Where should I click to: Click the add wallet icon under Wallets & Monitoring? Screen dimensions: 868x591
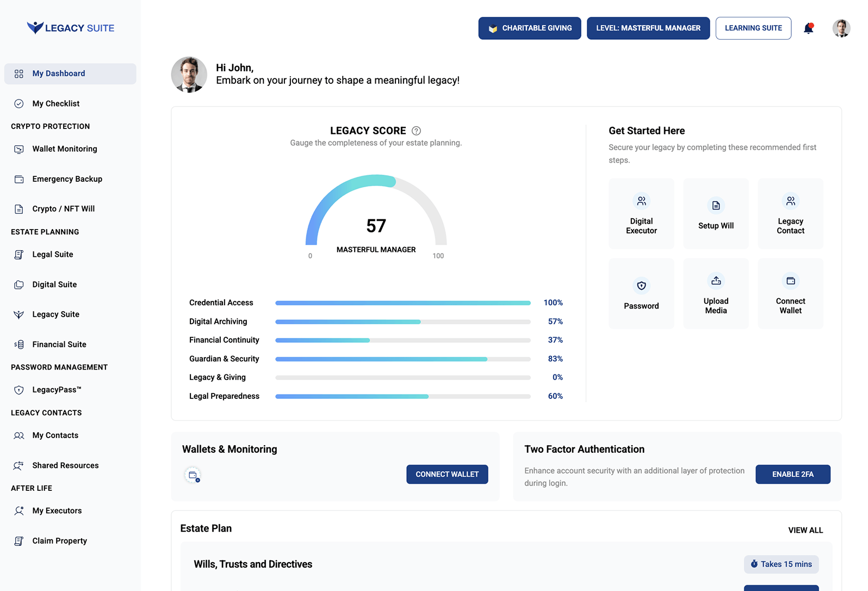193,475
